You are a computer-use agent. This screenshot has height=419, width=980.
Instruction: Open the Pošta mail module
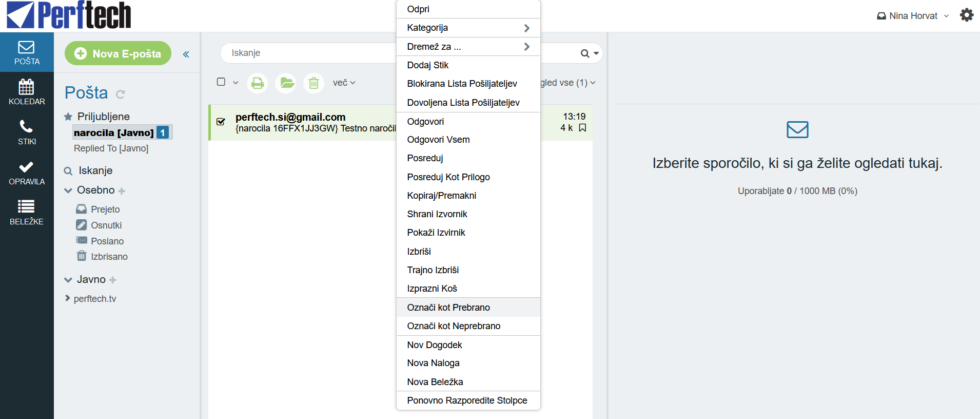[27, 52]
